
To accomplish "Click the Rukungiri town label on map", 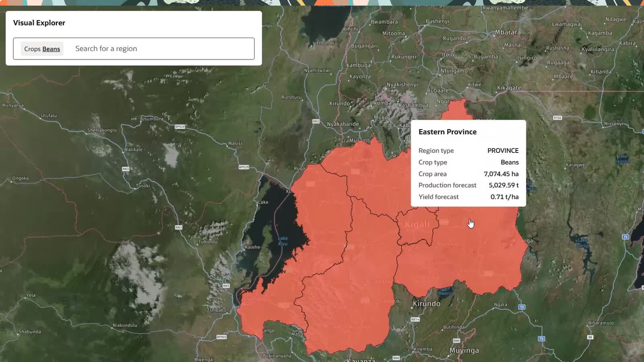I will click(404, 57).
